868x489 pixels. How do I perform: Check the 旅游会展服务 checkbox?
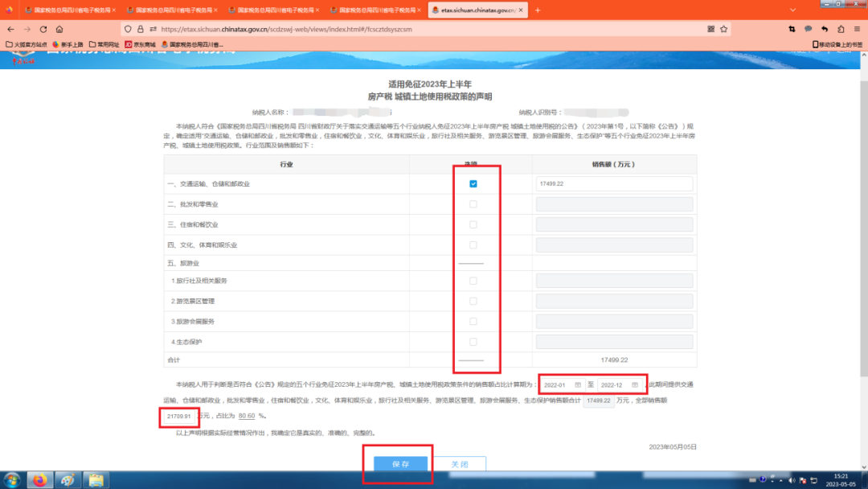pyautogui.click(x=473, y=321)
